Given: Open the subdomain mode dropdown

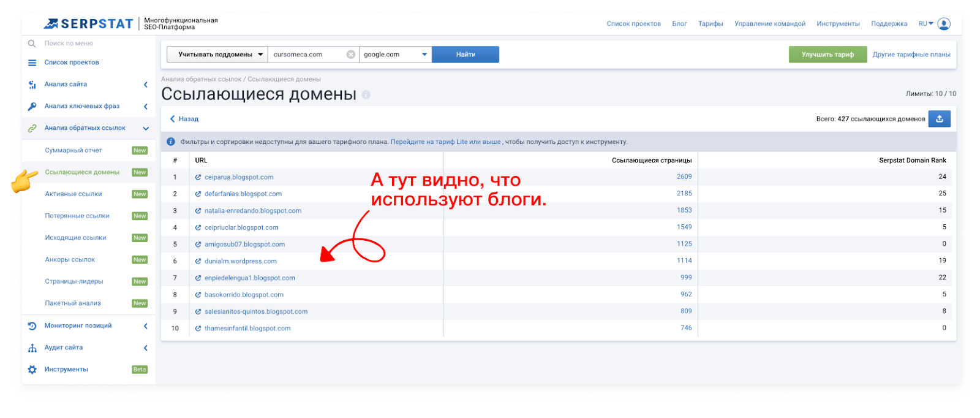Looking at the screenshot, I should [217, 55].
